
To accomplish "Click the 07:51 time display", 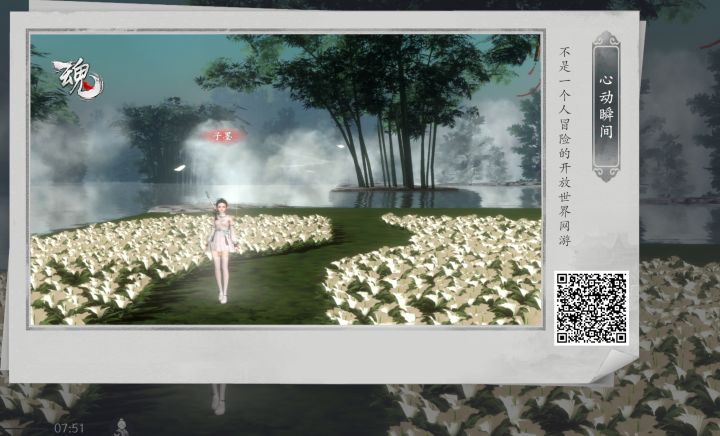I will (x=69, y=428).
